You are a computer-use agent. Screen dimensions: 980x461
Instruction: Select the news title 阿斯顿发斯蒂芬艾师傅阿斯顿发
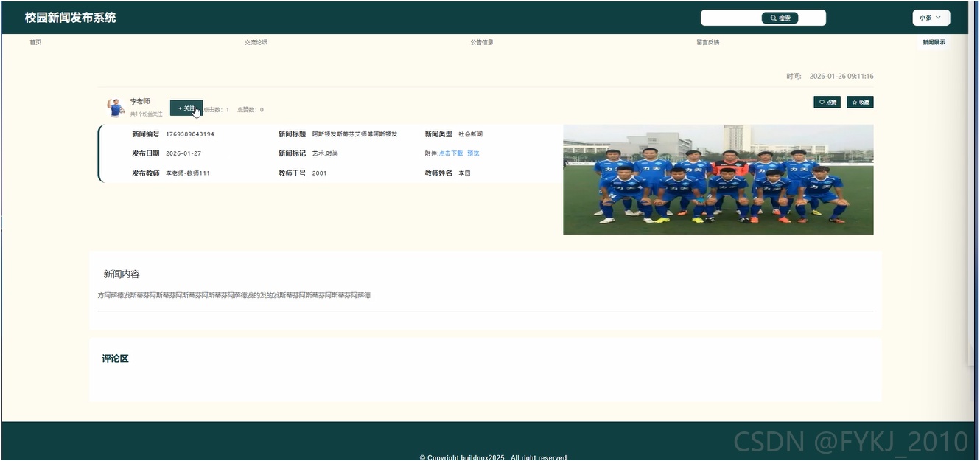(x=354, y=134)
